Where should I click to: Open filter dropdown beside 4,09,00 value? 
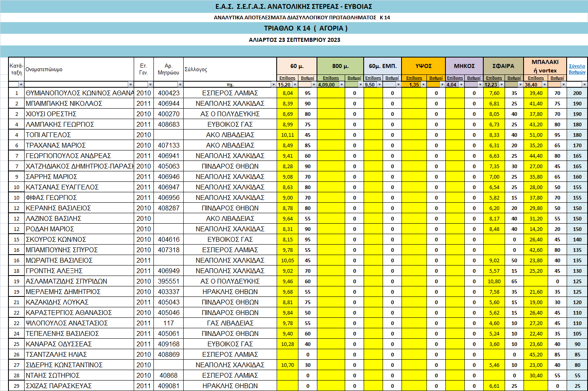[342, 84]
